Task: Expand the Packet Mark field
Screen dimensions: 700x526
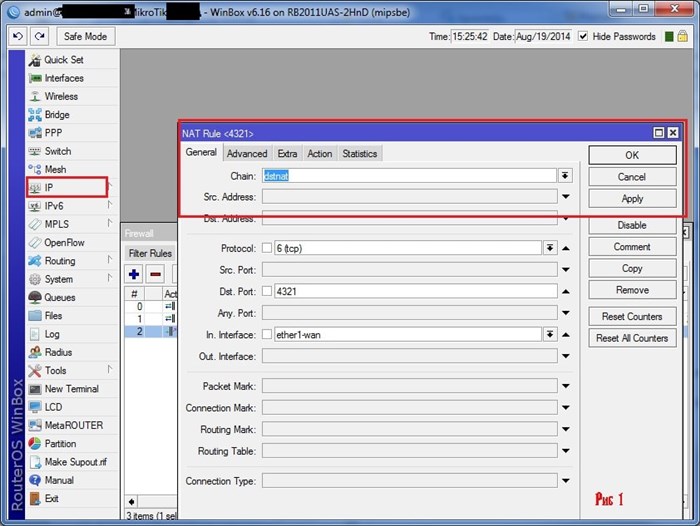Action: tap(566, 386)
